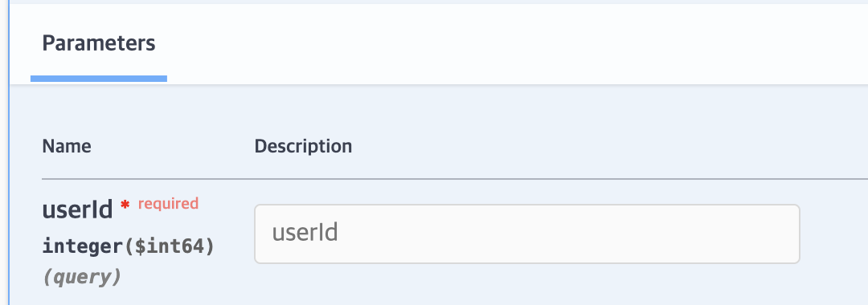Click the gray userId placeholder text
The height and width of the screenshot is (305, 868).
pyautogui.click(x=305, y=234)
